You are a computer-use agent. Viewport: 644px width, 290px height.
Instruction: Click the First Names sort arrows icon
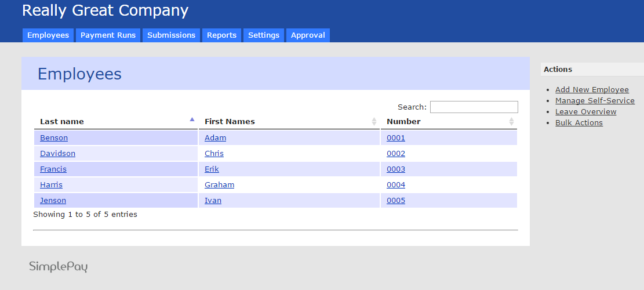[374, 121]
